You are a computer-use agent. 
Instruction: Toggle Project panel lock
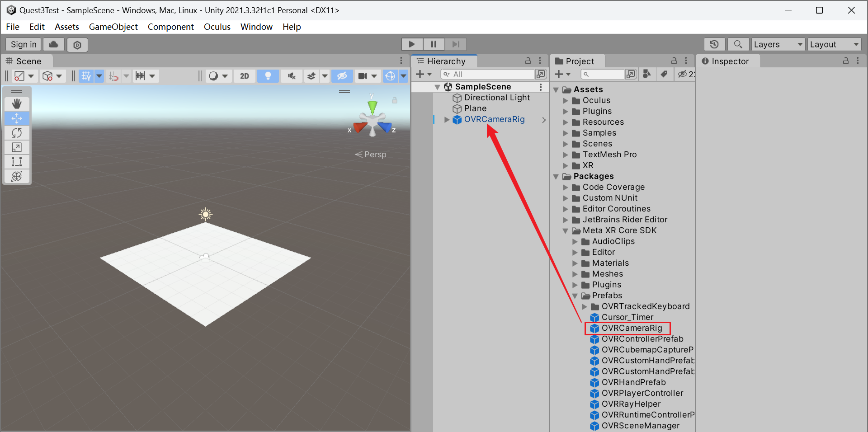coord(674,61)
